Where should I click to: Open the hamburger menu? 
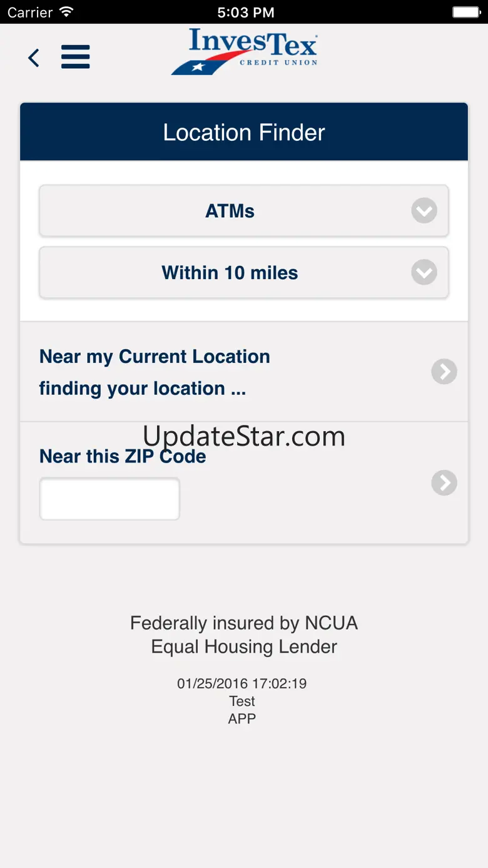76,57
